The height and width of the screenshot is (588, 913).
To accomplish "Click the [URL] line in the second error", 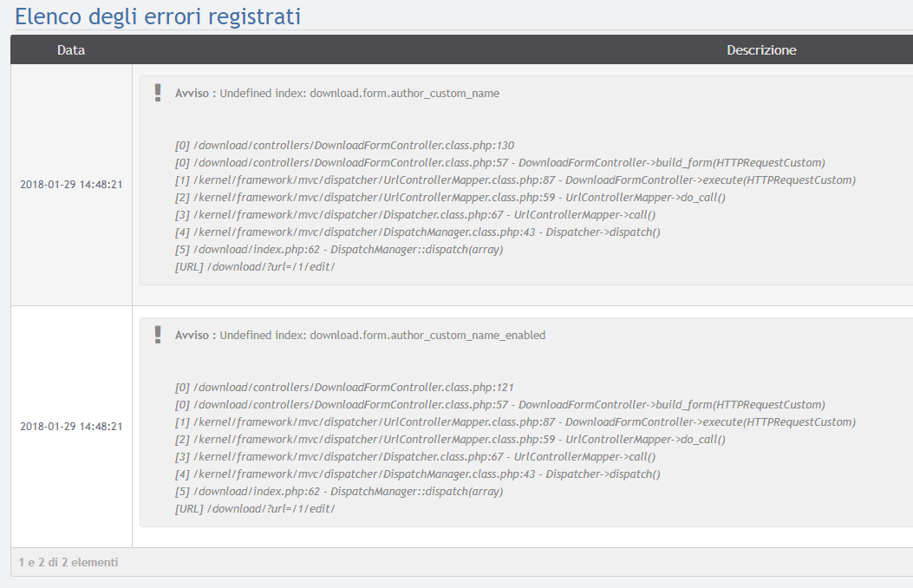I will [255, 509].
